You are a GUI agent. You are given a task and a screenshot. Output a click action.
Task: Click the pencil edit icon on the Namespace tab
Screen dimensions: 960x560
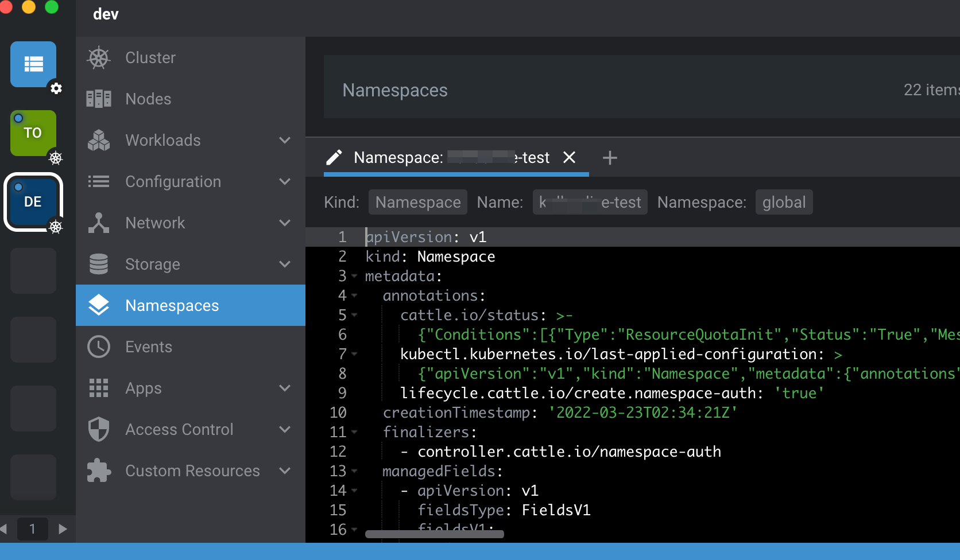point(334,157)
